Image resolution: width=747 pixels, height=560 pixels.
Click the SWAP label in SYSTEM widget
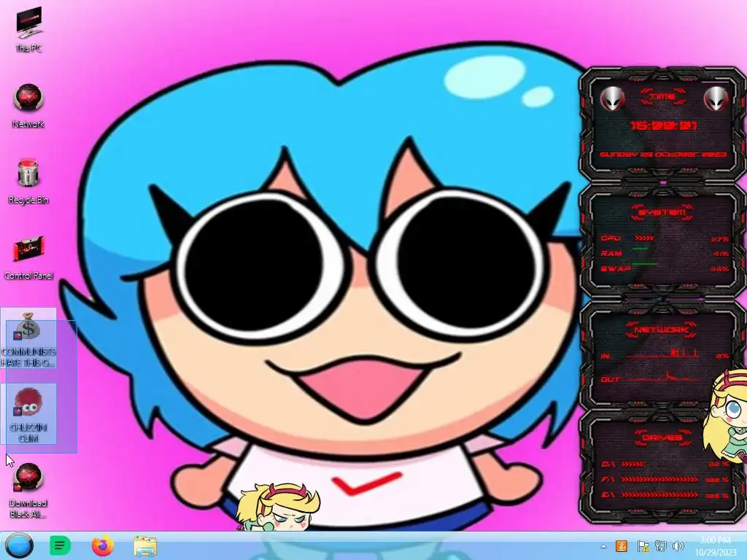coord(616,268)
